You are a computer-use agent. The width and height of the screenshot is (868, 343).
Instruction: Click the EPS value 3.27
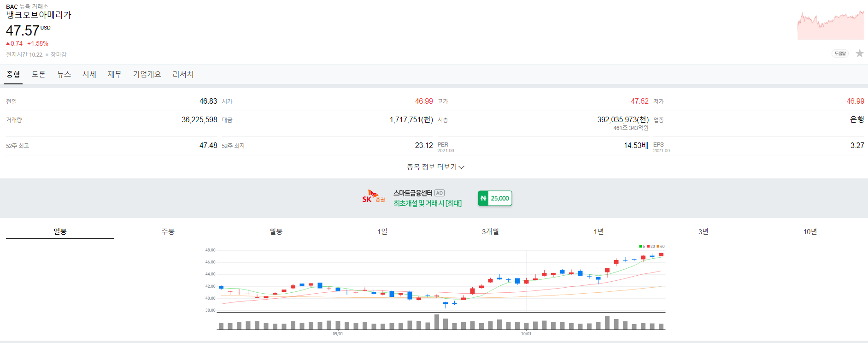click(x=857, y=145)
